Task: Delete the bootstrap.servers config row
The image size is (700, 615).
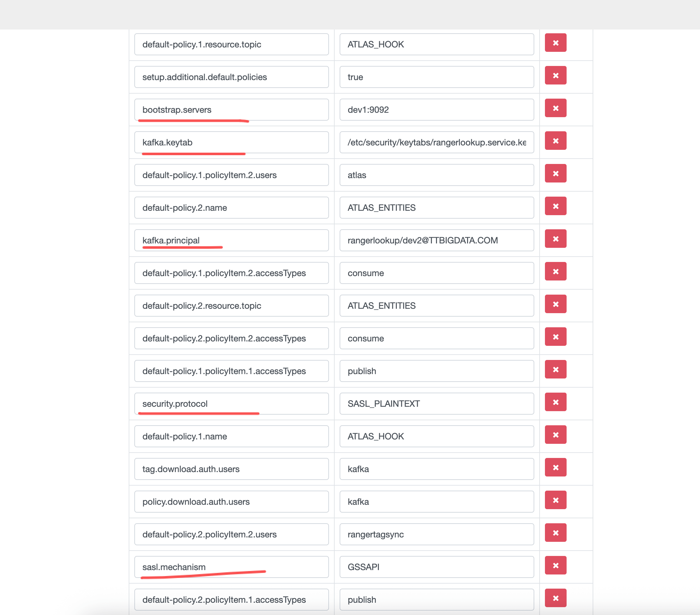Action: pyautogui.click(x=555, y=108)
